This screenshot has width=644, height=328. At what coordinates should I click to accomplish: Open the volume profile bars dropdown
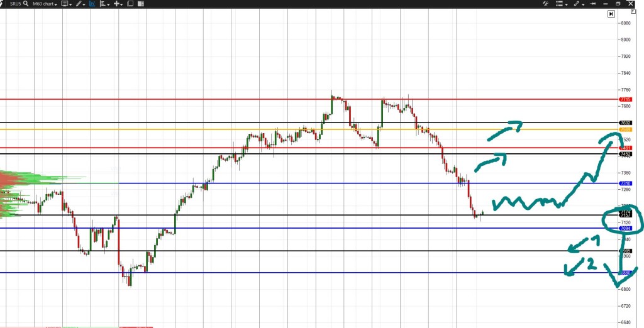(104, 4)
